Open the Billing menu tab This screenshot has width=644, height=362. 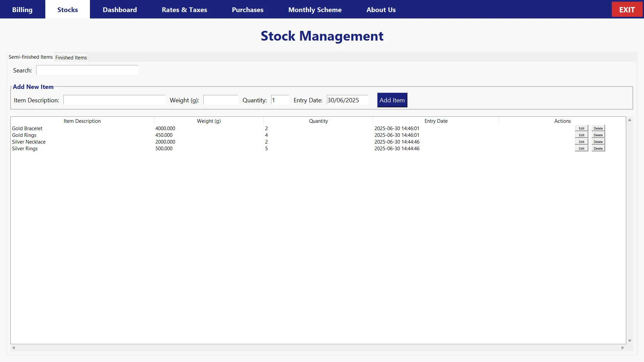pos(22,9)
